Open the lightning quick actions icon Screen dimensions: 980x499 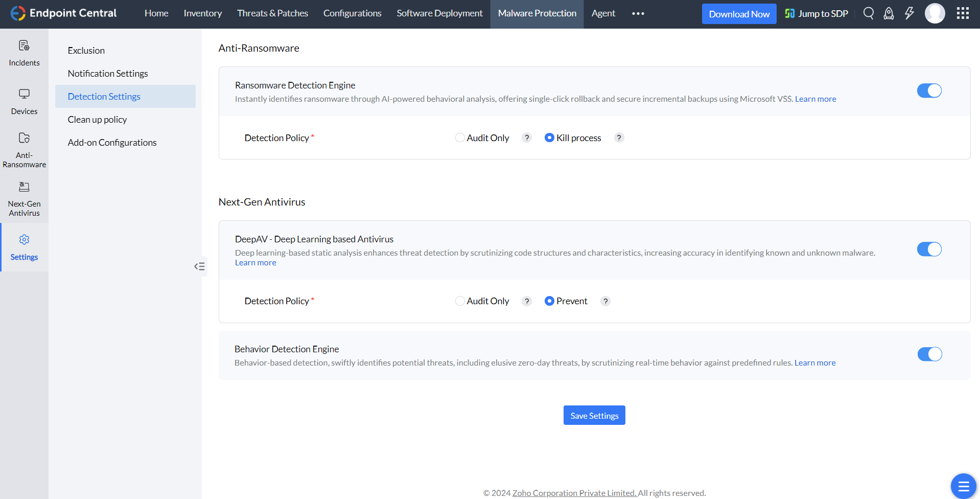(x=909, y=13)
